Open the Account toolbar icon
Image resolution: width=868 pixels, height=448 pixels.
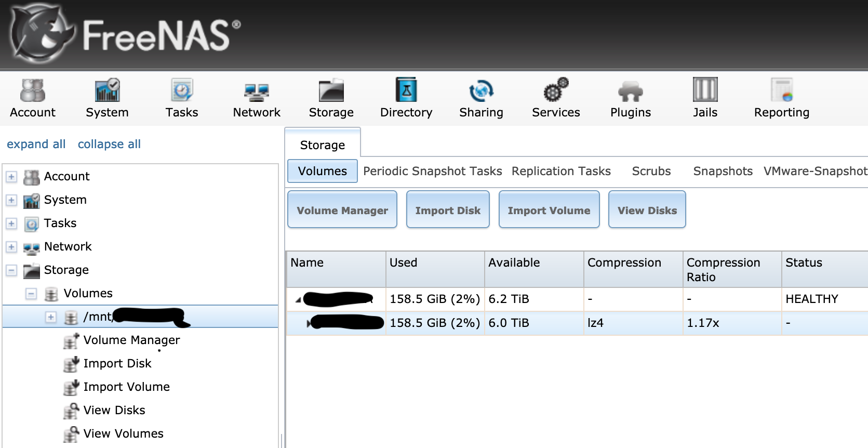tap(33, 90)
